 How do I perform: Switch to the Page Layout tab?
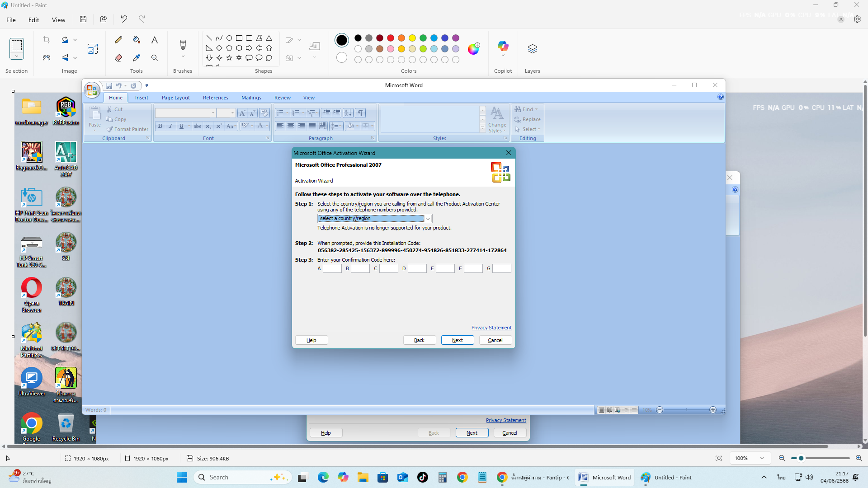tap(176, 98)
